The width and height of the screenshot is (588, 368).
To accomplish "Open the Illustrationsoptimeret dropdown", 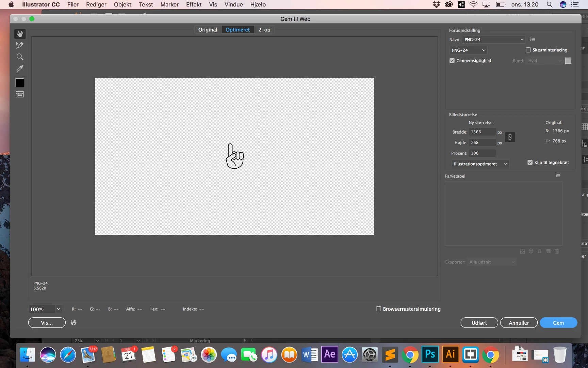I will [x=480, y=164].
